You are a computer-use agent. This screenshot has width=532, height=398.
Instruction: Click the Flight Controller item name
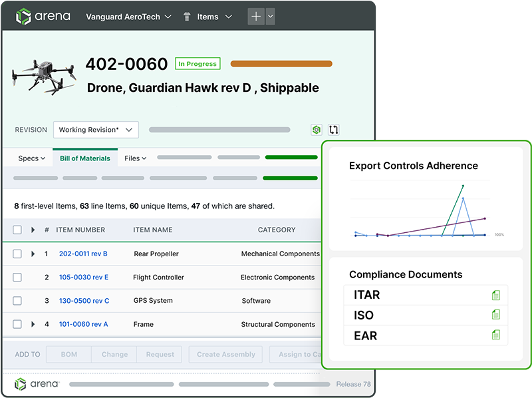coord(158,277)
